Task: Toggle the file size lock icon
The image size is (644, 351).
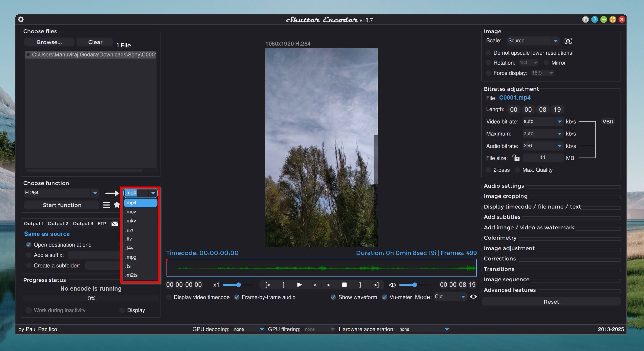Action: click(516, 158)
